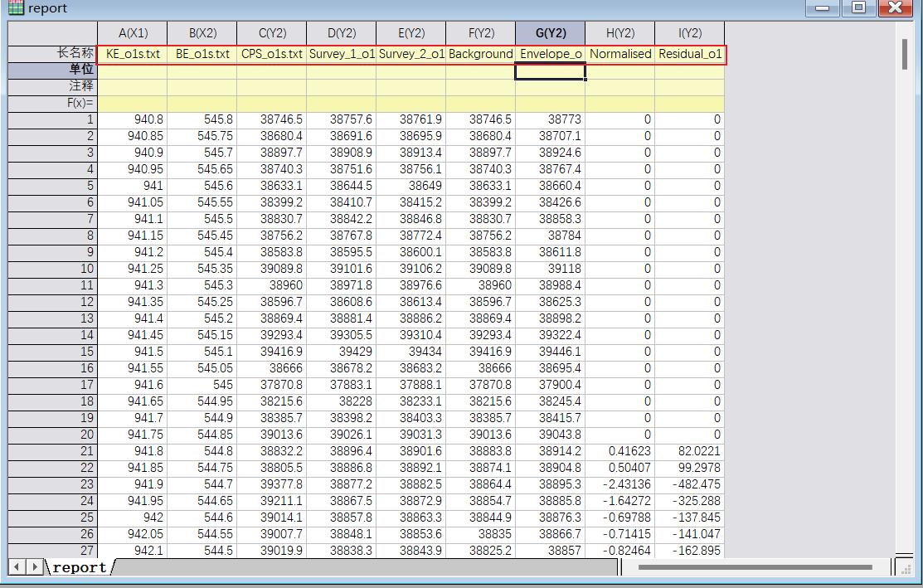
Task: Click cell value 545.8 in column B
Action: 202,120
